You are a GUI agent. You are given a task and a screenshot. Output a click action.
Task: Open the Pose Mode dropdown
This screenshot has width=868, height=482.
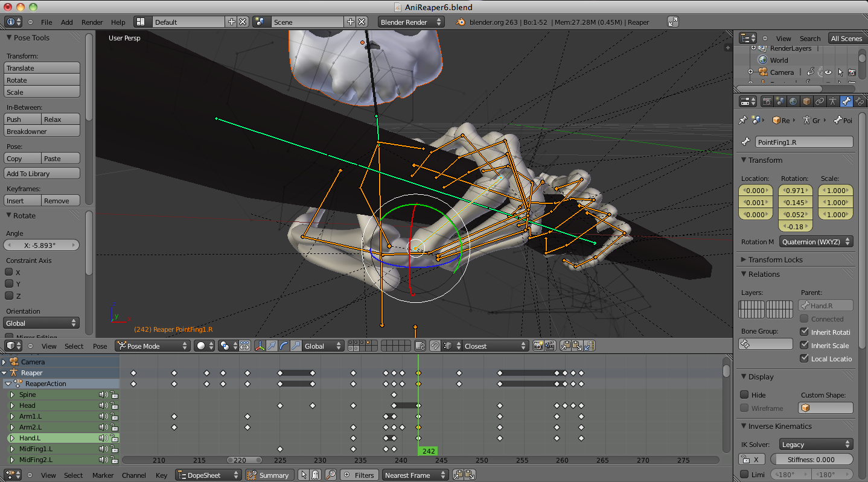152,346
